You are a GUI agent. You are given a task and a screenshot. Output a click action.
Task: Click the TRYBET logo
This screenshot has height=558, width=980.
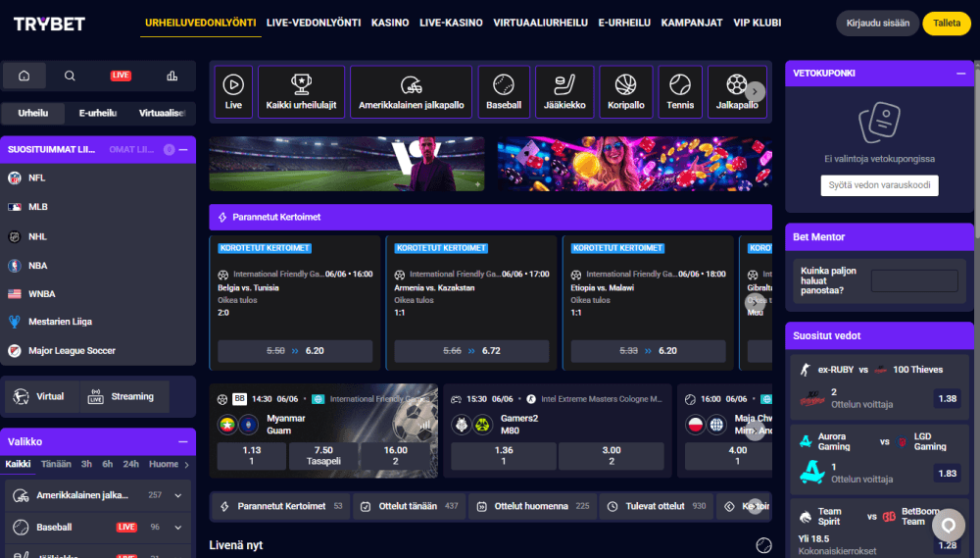pos(49,24)
